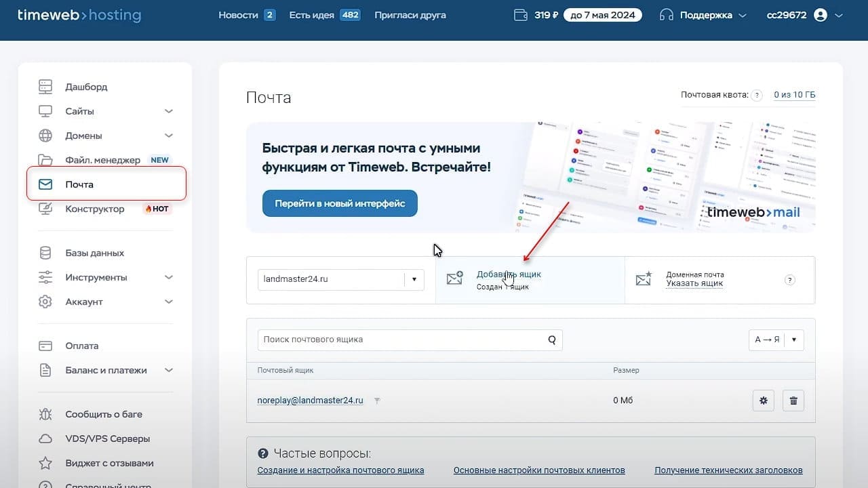Screen dimensions: 868x488
Task: Click Перейти в новый интерфейс button
Action: (340, 203)
